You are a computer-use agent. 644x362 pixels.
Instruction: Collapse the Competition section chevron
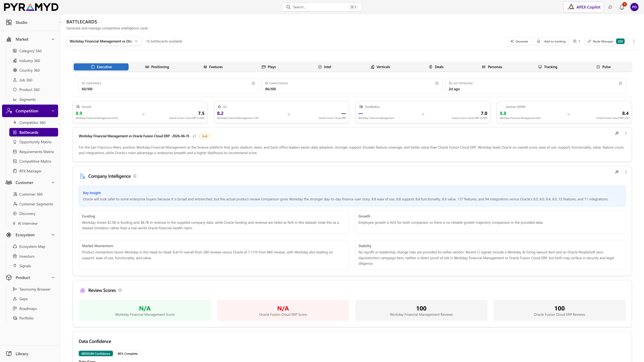53,111
